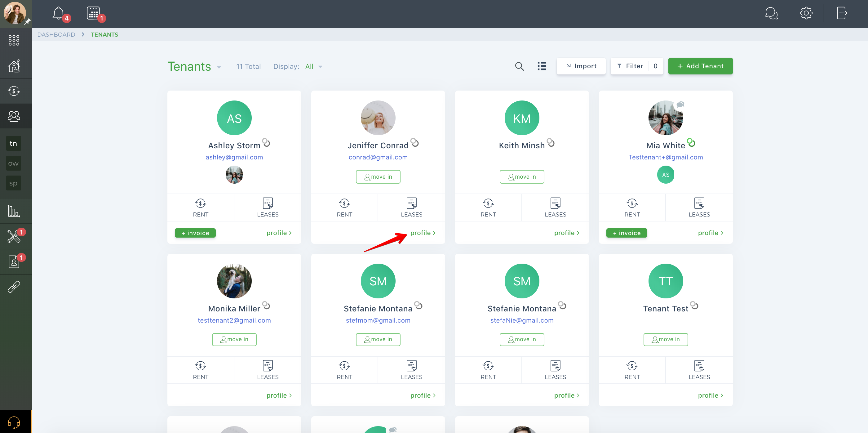Open stefmom Stefanie Montana's profile
Image resolution: width=868 pixels, height=433 pixels.
click(x=423, y=395)
